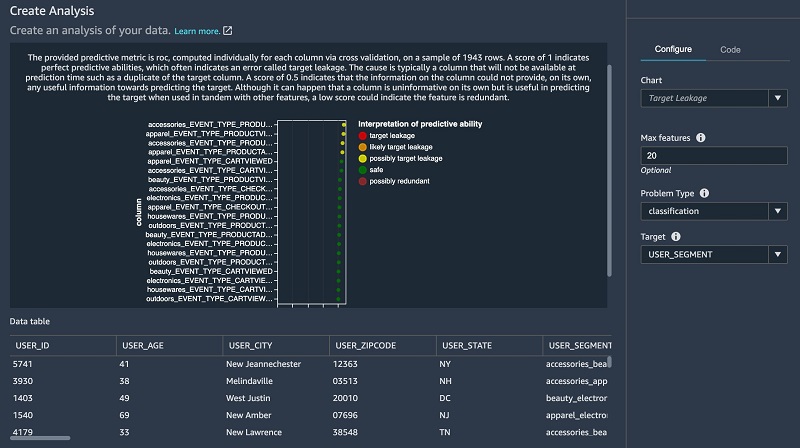The height and width of the screenshot is (448, 800).
Task: Click the analysis panel vertical scrollbar
Action: tap(609, 170)
